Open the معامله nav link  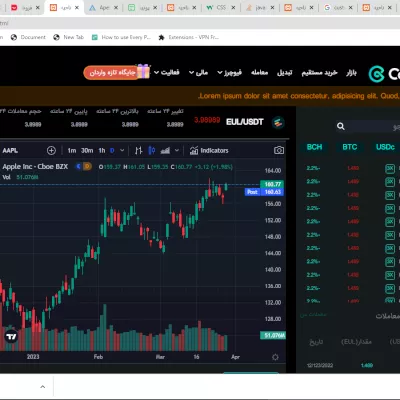click(259, 72)
